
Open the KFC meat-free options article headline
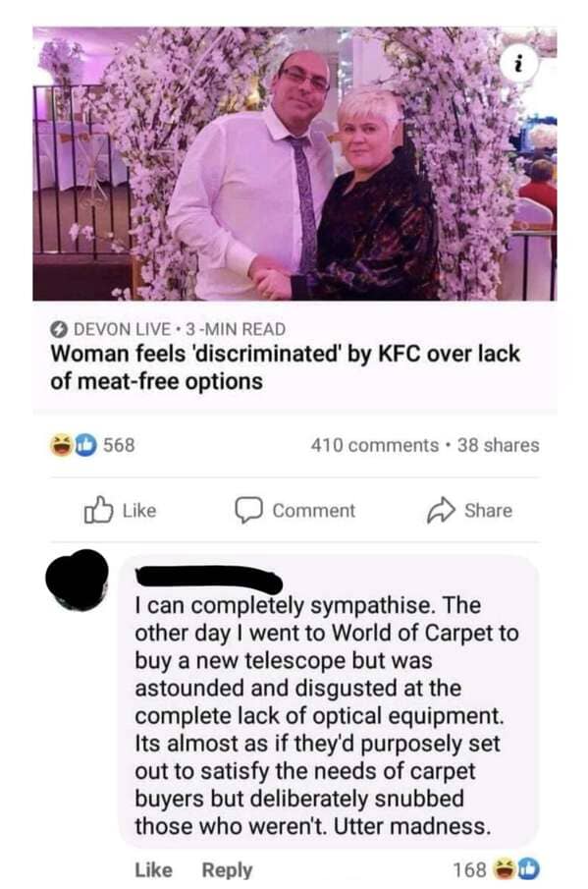(285, 366)
